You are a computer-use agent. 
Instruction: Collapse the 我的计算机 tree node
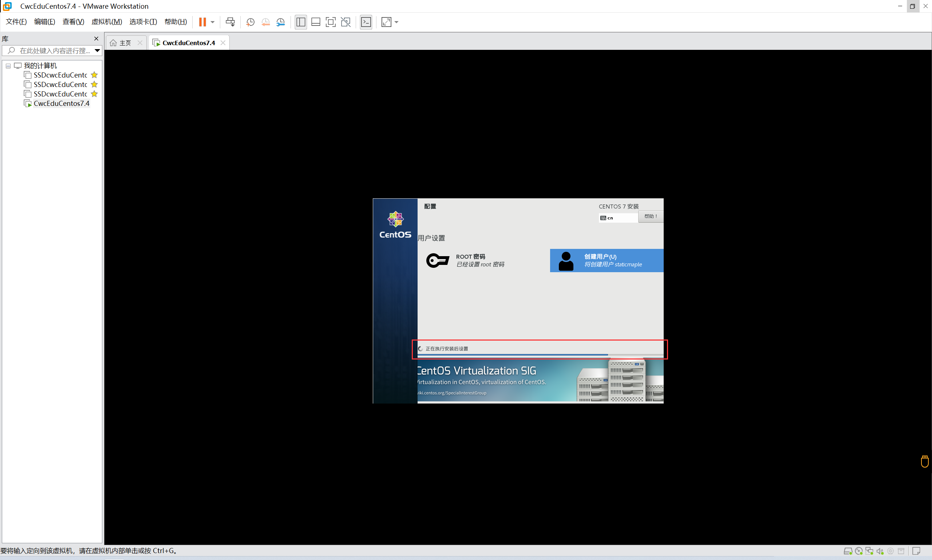click(8, 65)
